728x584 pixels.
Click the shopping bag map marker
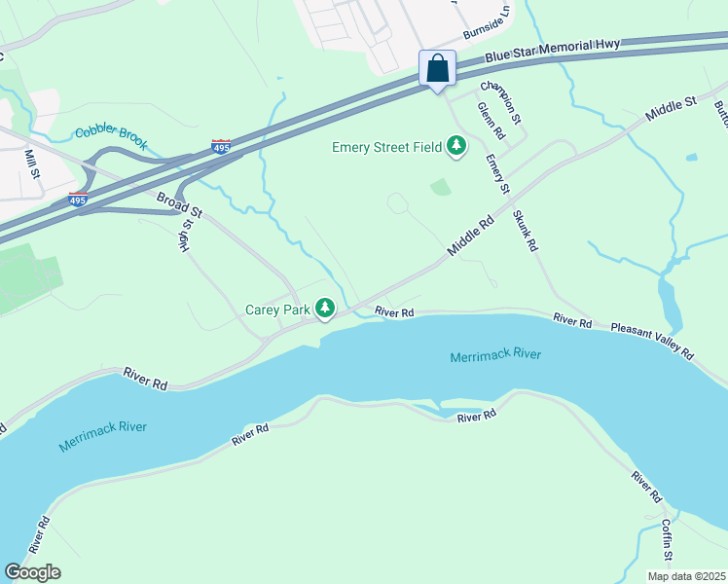437,70
